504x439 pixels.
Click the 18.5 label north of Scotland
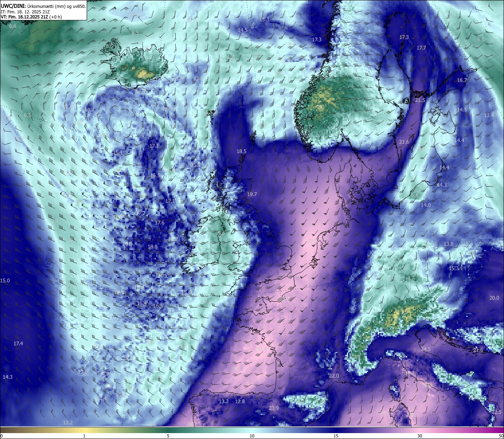pos(241,152)
